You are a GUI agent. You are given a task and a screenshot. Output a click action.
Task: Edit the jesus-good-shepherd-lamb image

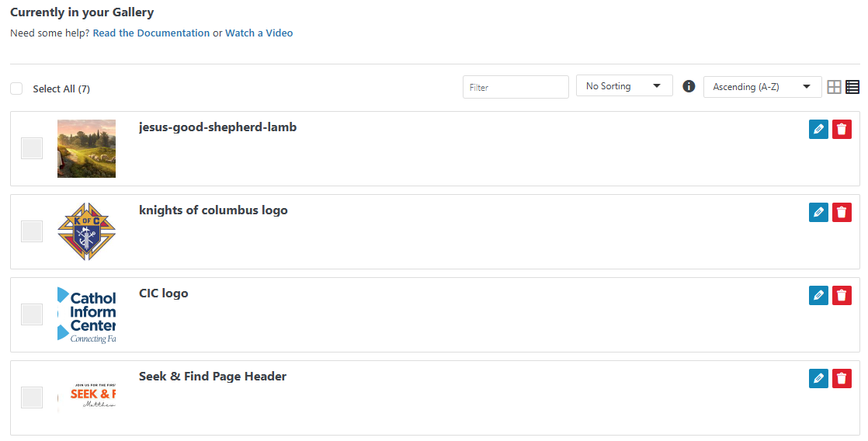[818, 130]
